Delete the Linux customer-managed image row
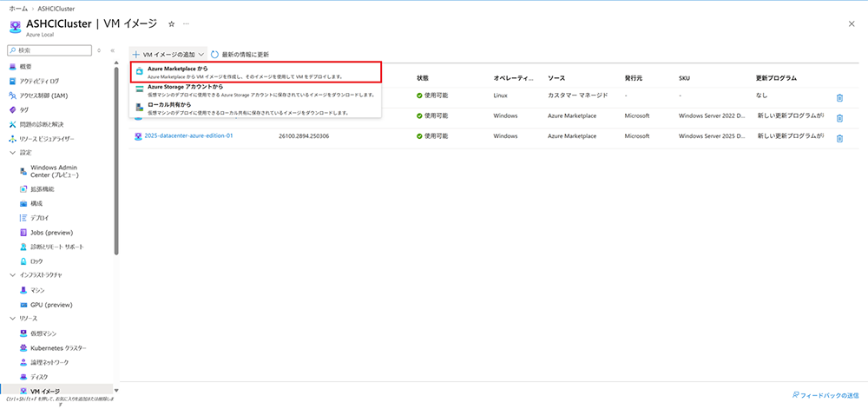The width and height of the screenshot is (868, 409). point(839,98)
